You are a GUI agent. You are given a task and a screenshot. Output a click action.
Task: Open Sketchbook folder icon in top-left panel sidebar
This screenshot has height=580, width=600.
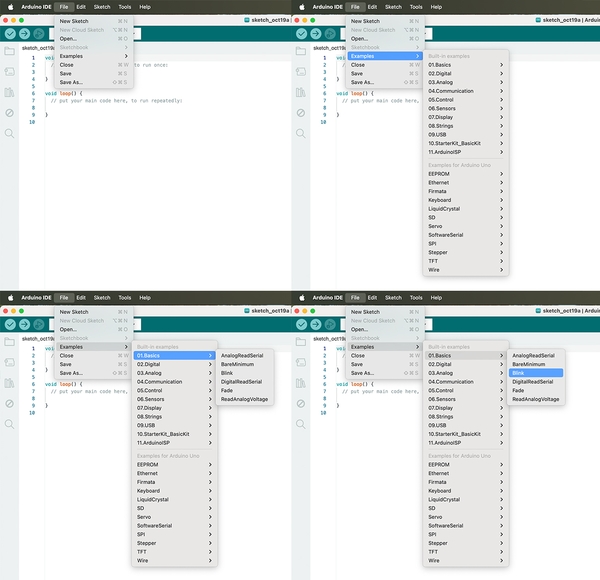(9, 50)
